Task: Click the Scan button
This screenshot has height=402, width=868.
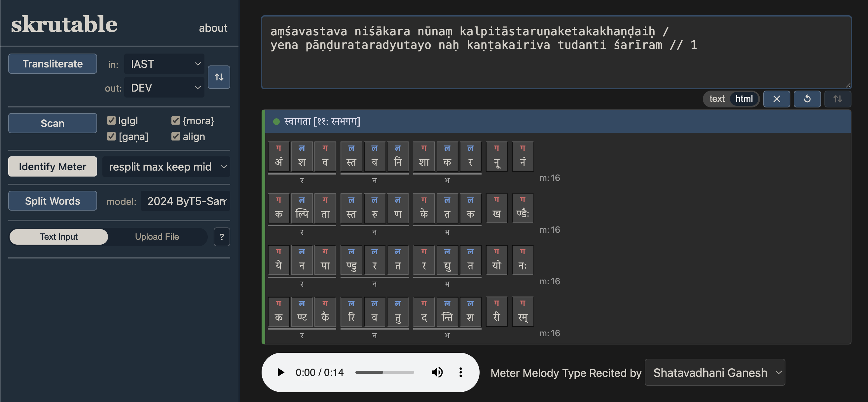Action: pos(53,123)
